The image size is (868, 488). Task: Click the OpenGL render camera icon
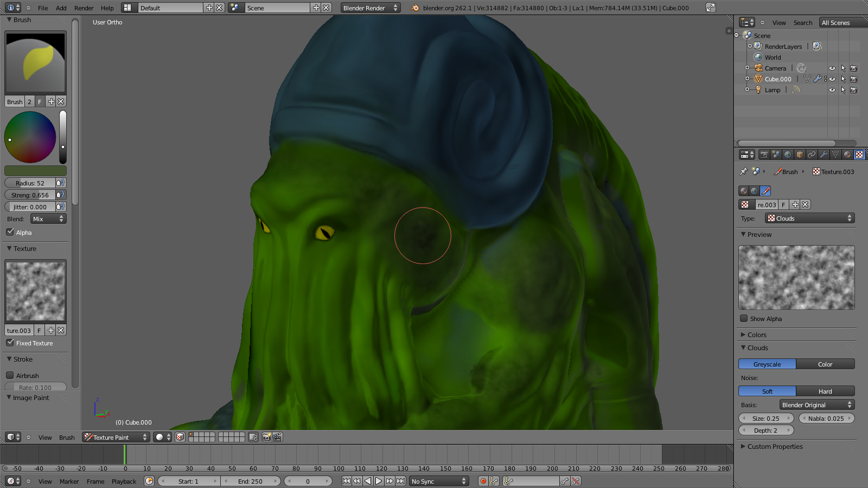[266, 437]
